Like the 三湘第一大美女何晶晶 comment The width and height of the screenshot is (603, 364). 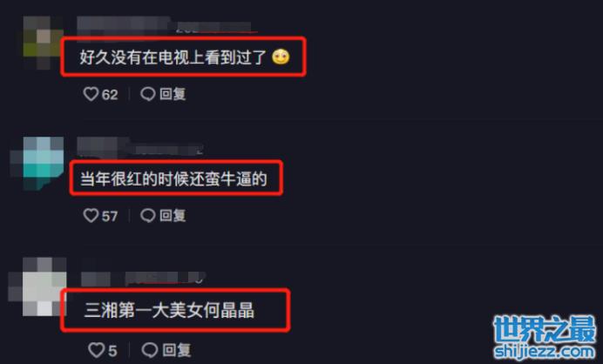[96, 350]
